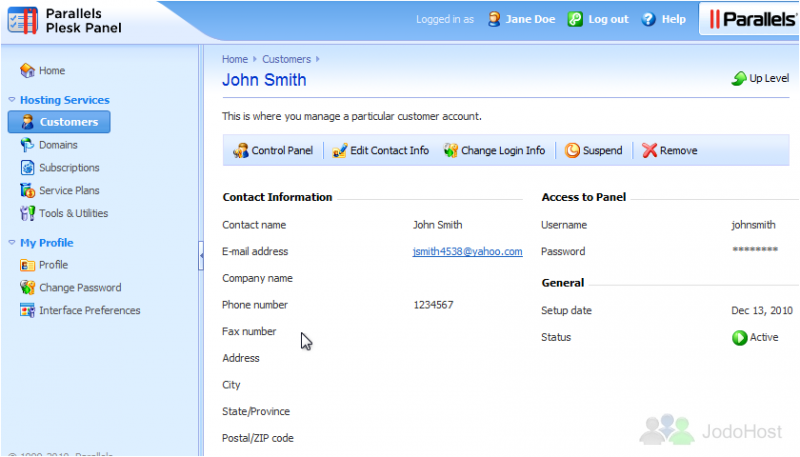Click the Control Panel button label
The image size is (800, 457).
click(x=282, y=150)
